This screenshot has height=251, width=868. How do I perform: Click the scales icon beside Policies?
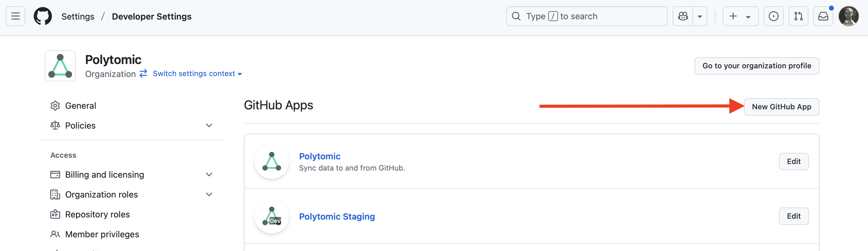(55, 125)
